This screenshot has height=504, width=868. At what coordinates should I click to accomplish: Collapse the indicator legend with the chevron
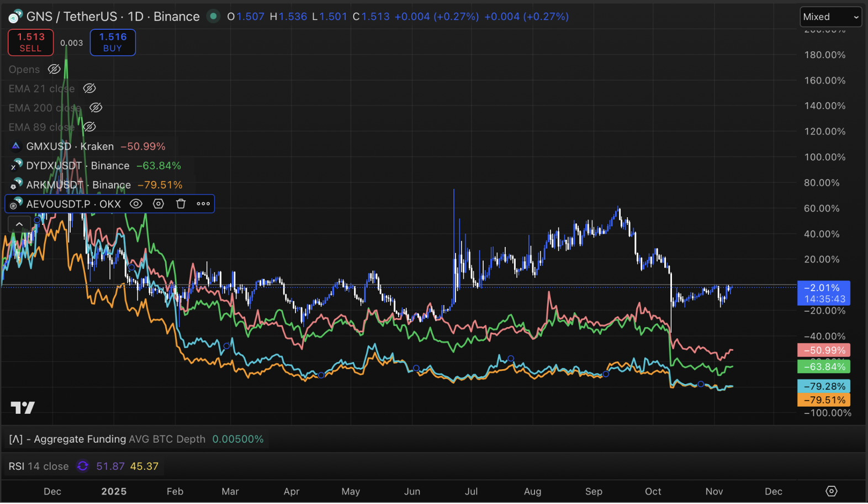click(19, 224)
